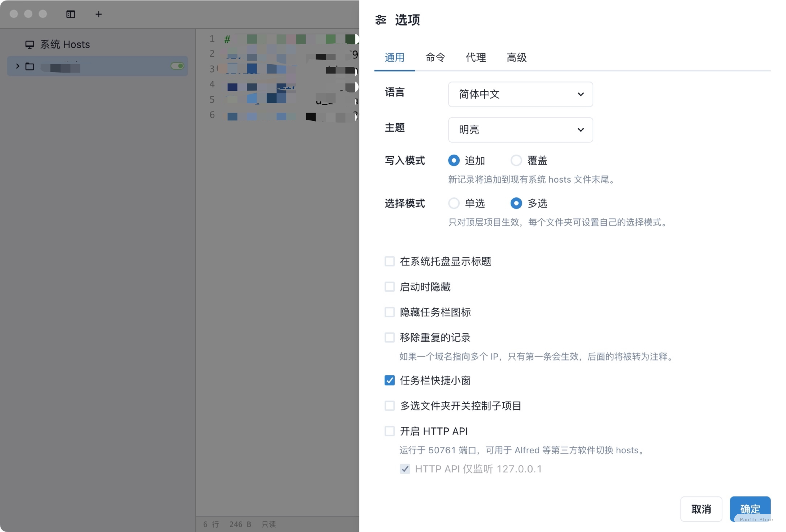
Task: Check the 启动时隐藏 option
Action: (x=390, y=287)
